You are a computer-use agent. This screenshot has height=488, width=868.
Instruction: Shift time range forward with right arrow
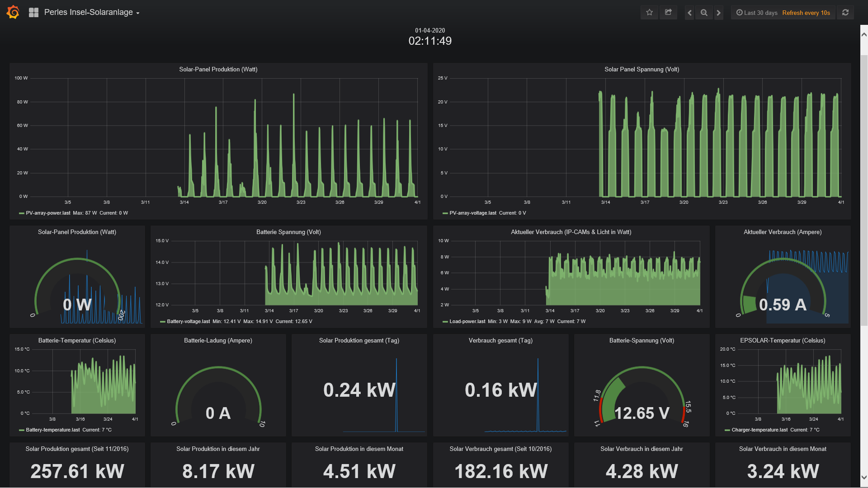coord(718,13)
